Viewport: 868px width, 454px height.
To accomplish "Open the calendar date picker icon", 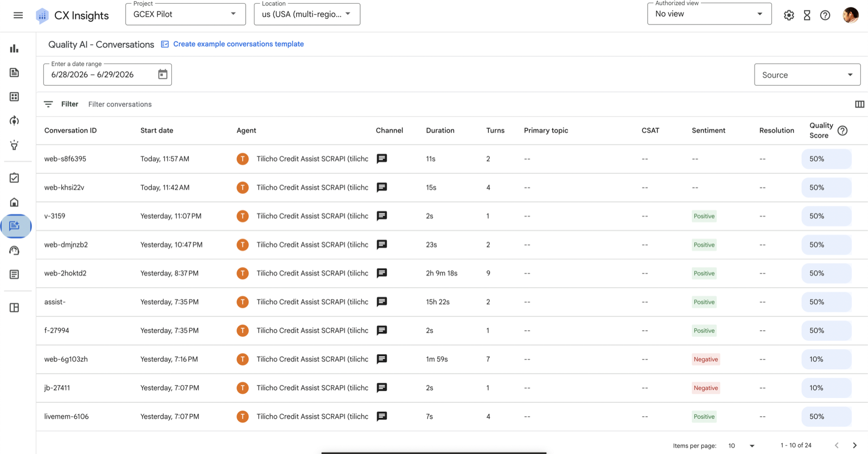I will (163, 74).
